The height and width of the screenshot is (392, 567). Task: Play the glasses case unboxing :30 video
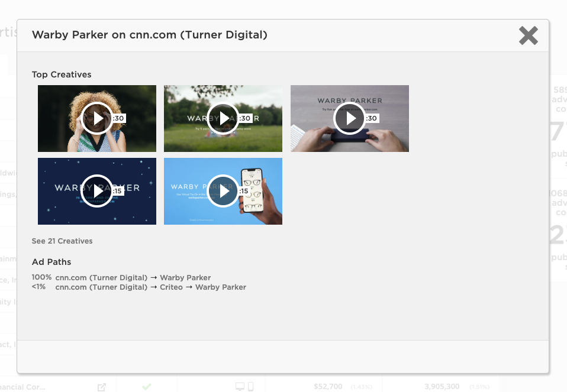coord(349,118)
